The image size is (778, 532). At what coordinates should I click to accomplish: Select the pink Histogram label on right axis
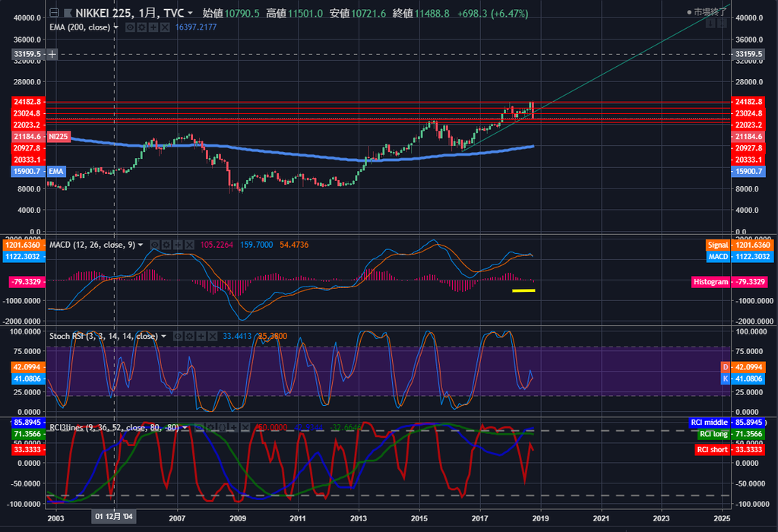point(710,282)
